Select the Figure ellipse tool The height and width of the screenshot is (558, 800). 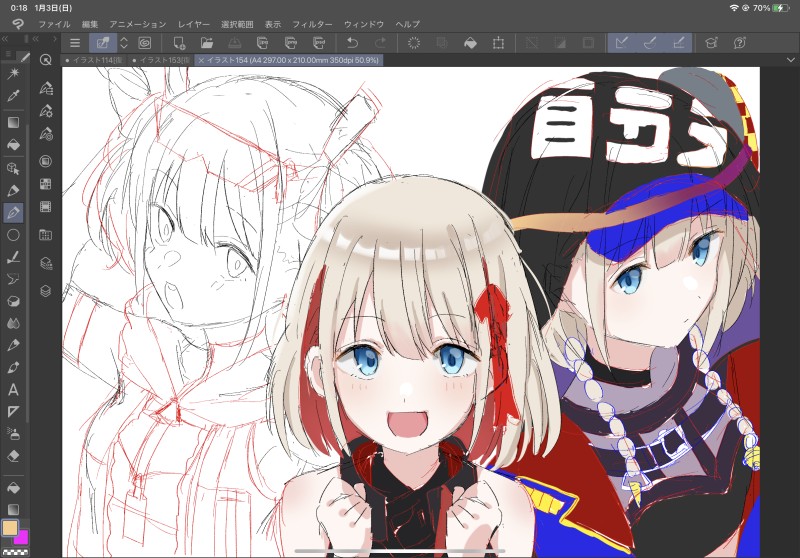click(x=13, y=235)
